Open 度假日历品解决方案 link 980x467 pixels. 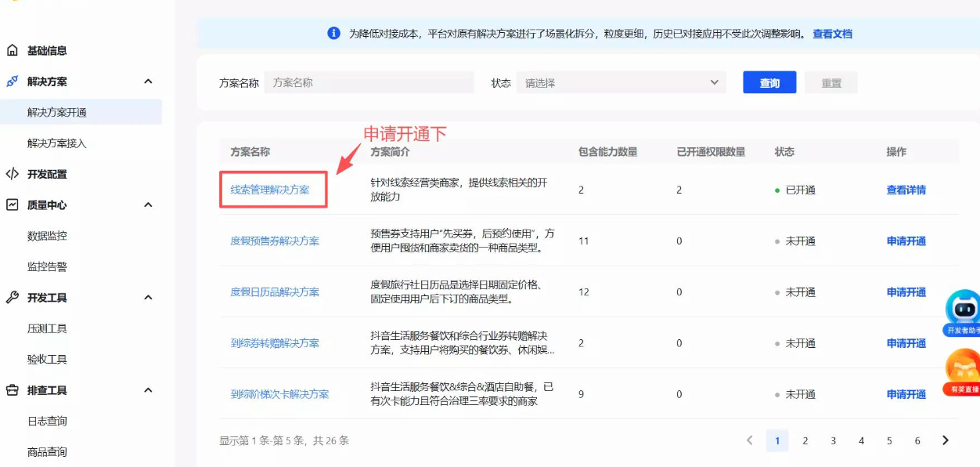pyautogui.click(x=275, y=291)
